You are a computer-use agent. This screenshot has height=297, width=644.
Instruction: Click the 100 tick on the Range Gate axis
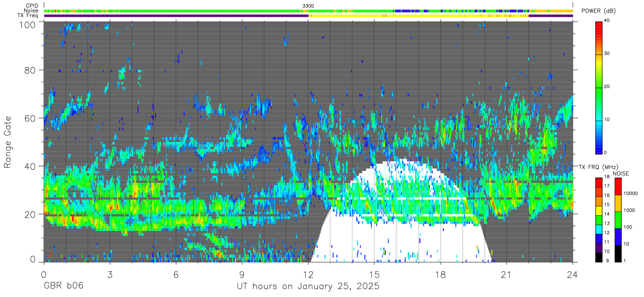click(x=27, y=25)
